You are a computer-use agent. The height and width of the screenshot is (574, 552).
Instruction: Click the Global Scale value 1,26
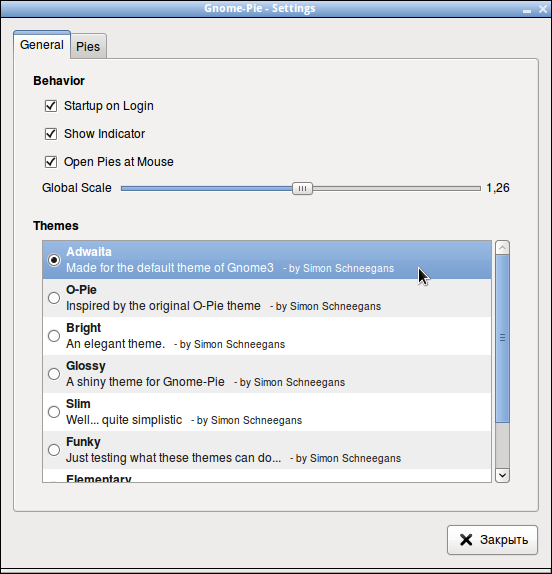pyautogui.click(x=498, y=188)
